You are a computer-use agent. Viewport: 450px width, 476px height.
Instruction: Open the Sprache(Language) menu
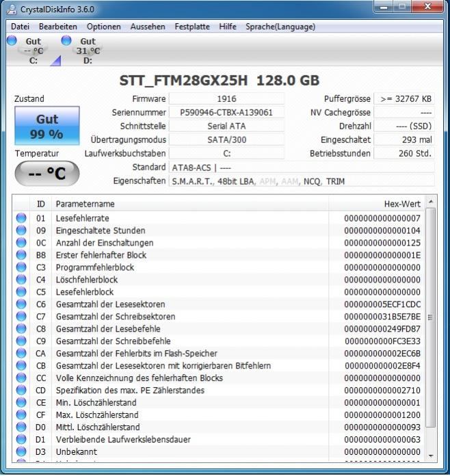click(280, 27)
